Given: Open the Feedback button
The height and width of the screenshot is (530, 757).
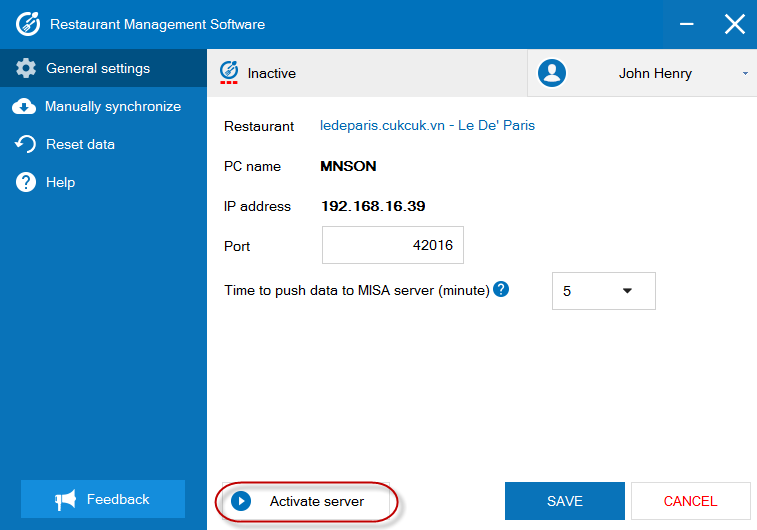Looking at the screenshot, I should click(103, 499).
